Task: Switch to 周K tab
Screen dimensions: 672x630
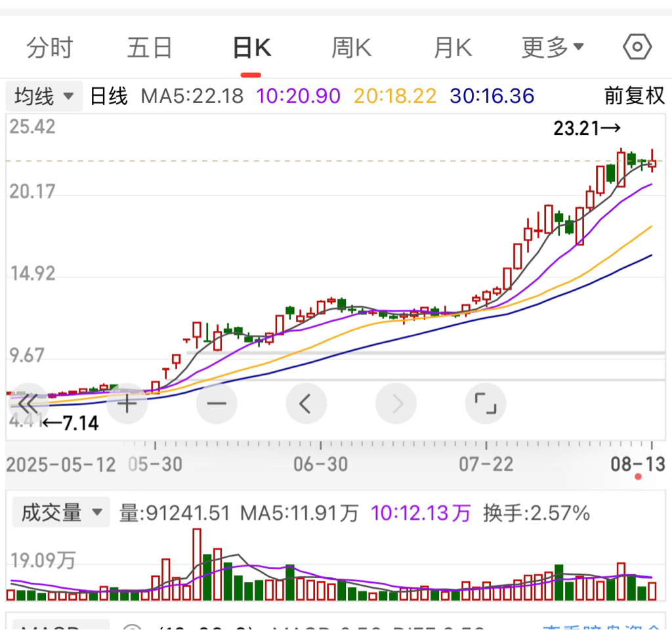Action: tap(352, 47)
